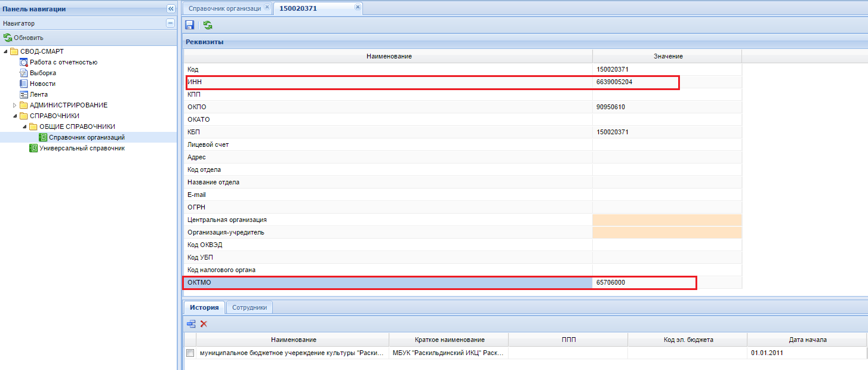Click the Обновить refresh button in navigator
Screen dimensions: 868x370
pyautogui.click(x=23, y=38)
